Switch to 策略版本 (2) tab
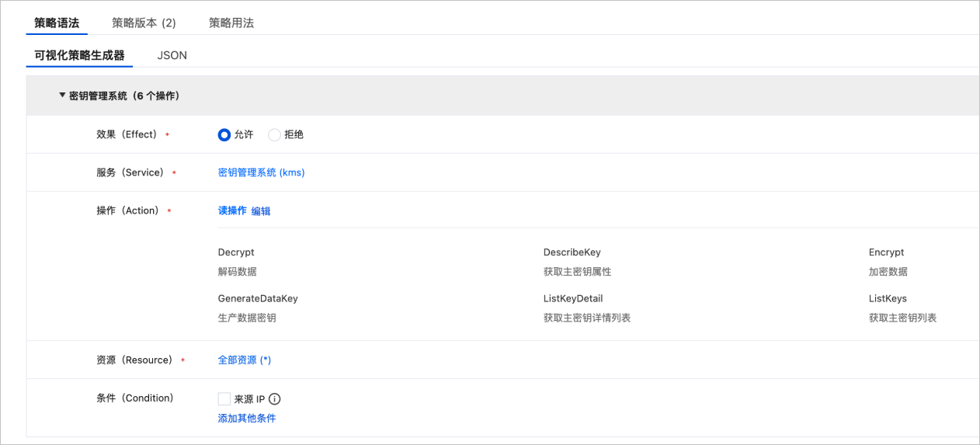The height and width of the screenshot is (445, 980). (x=144, y=23)
